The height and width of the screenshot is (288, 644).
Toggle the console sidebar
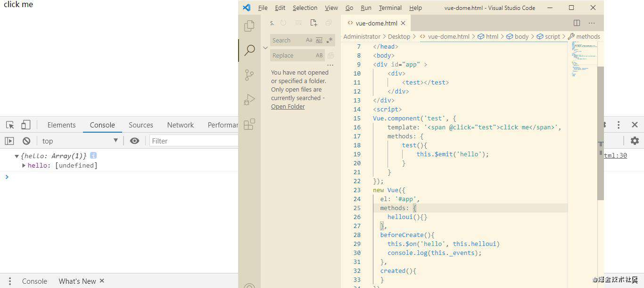pyautogui.click(x=9, y=141)
